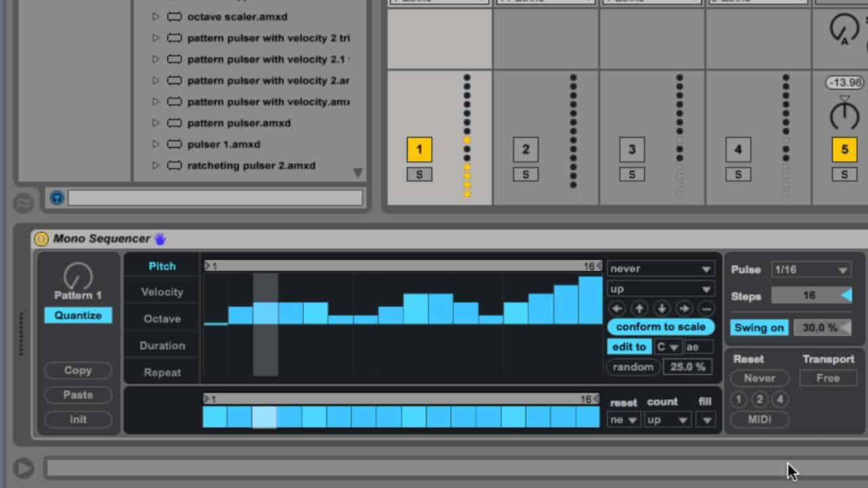Viewport: 868px width, 488px height.
Task: Toggle the Quantize button
Action: (78, 315)
